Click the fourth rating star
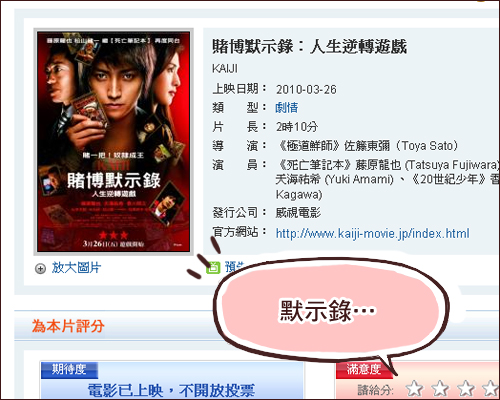Viewport: 500px width, 400px height. click(491, 388)
